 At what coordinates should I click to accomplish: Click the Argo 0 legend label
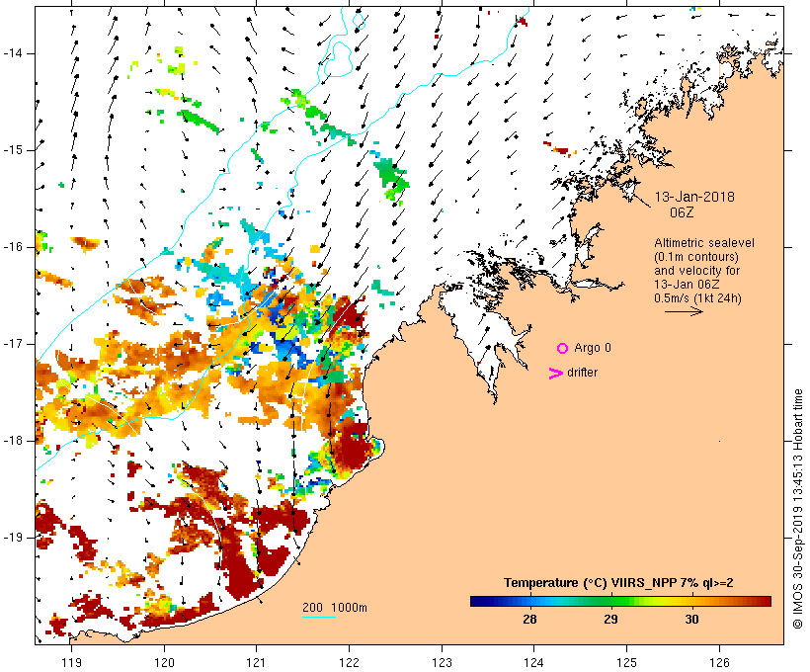click(593, 348)
